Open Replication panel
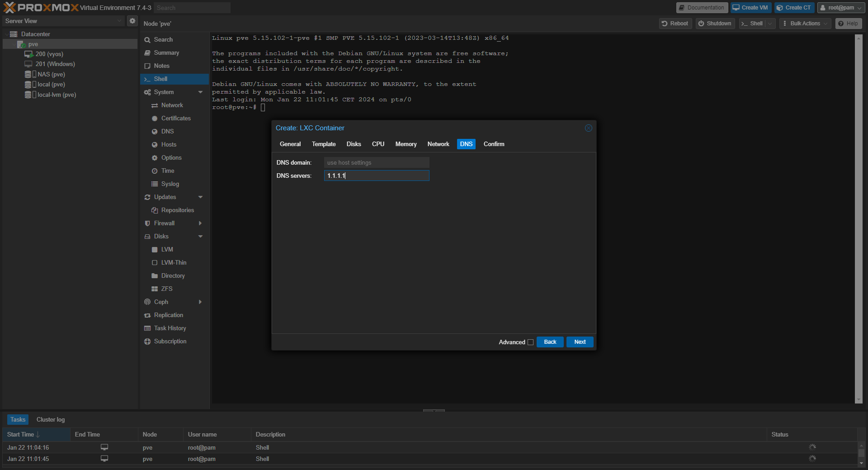The image size is (868, 470). point(175,315)
